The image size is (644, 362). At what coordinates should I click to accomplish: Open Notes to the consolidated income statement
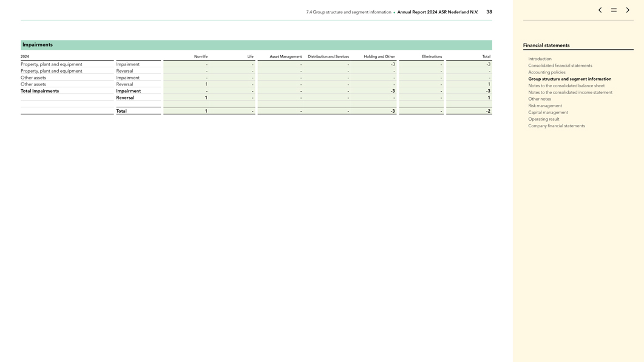[570, 92]
